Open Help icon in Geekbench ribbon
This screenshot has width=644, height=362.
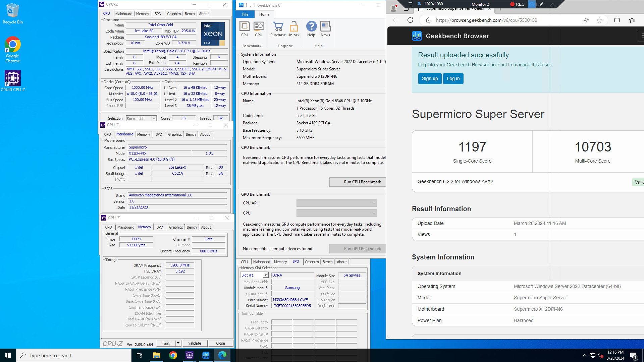click(x=311, y=29)
